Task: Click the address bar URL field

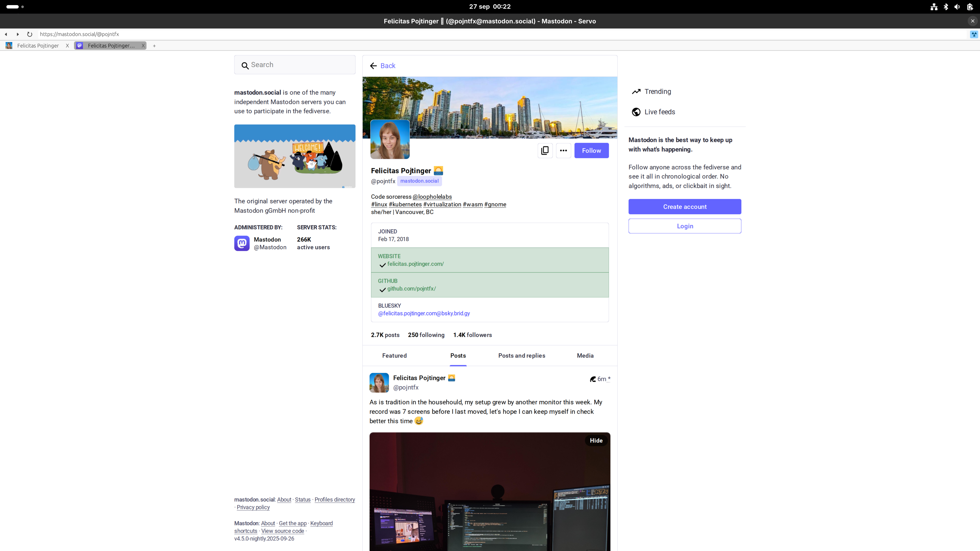Action: click(502, 34)
